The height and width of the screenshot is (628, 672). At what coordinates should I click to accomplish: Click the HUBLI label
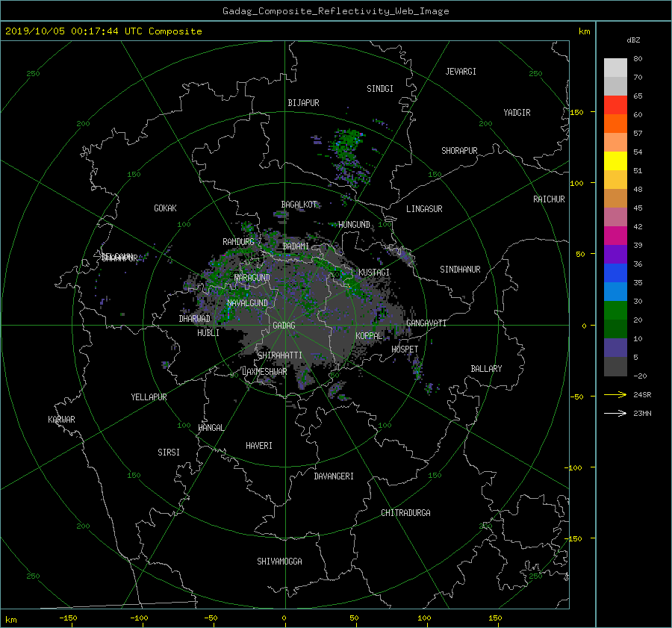click(x=208, y=333)
